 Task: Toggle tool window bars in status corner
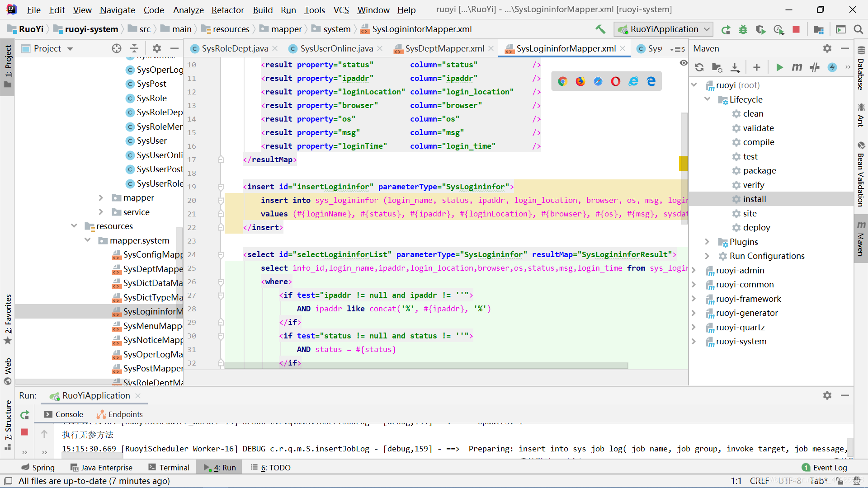(8, 481)
